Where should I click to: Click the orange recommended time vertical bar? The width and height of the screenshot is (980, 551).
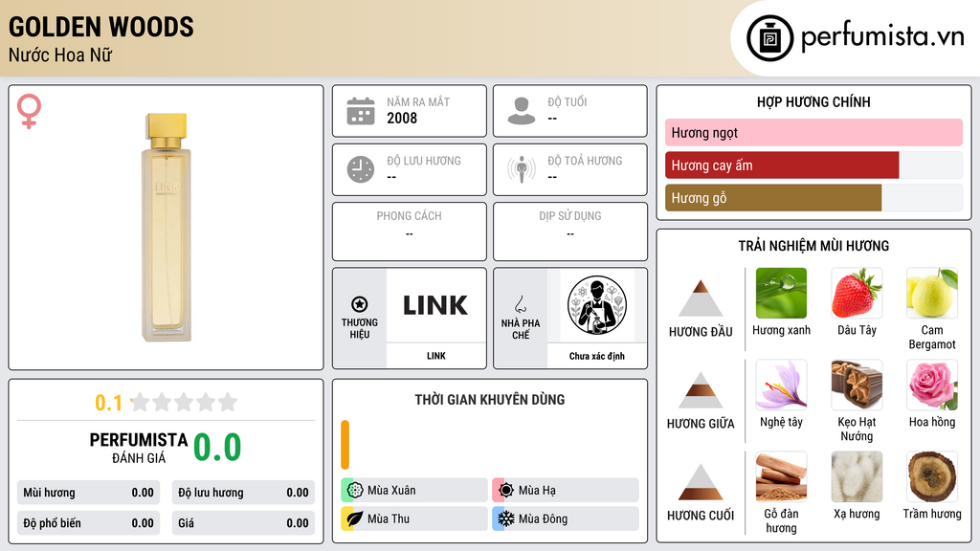(x=345, y=445)
